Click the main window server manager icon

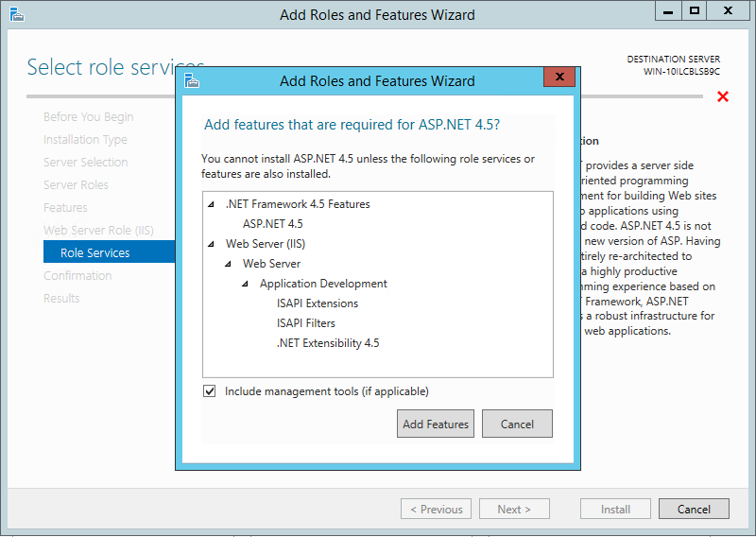click(15, 14)
